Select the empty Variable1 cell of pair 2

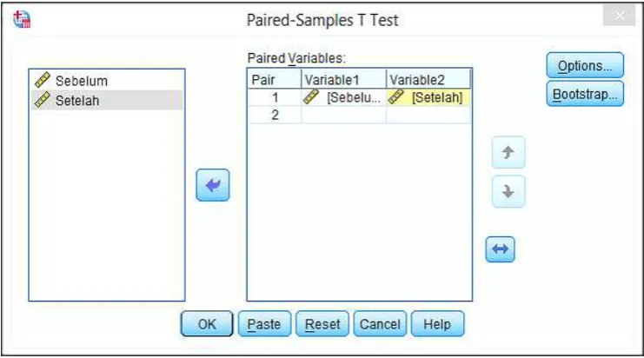343,115
